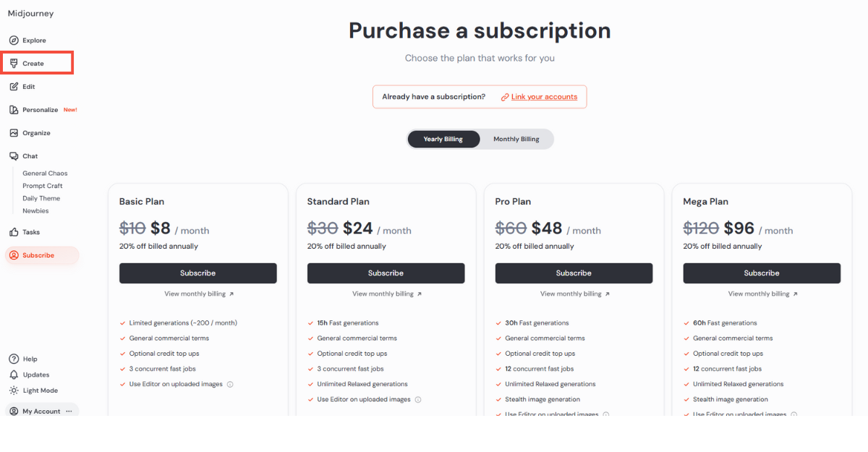
Task: Click the Create brush icon
Action: coord(14,64)
